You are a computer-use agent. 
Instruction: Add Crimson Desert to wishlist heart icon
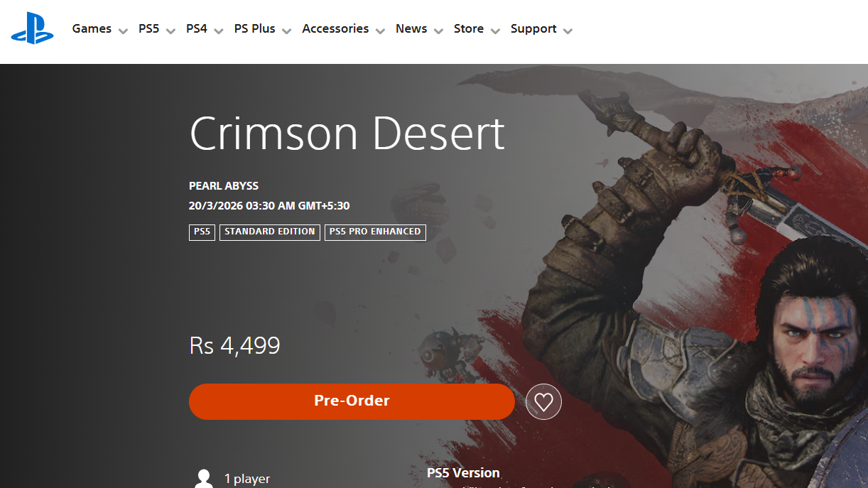(x=543, y=402)
